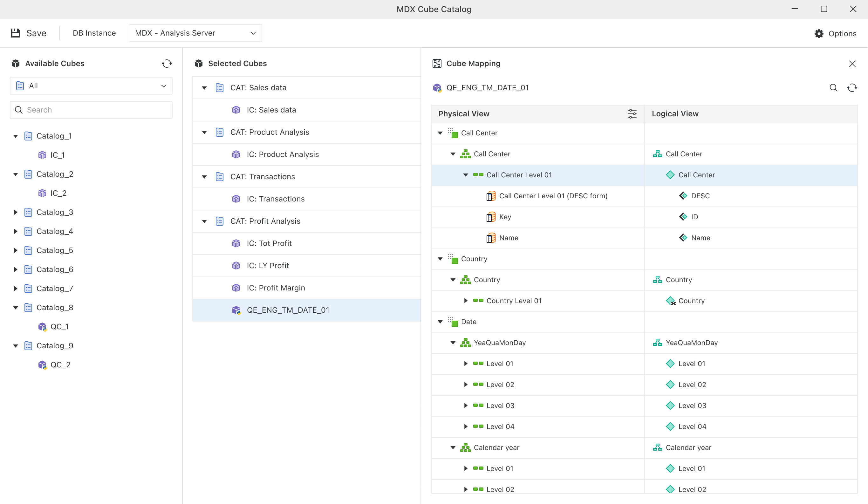868x504 pixels.
Task: Select IC: Profit Margin cube
Action: coord(276,288)
